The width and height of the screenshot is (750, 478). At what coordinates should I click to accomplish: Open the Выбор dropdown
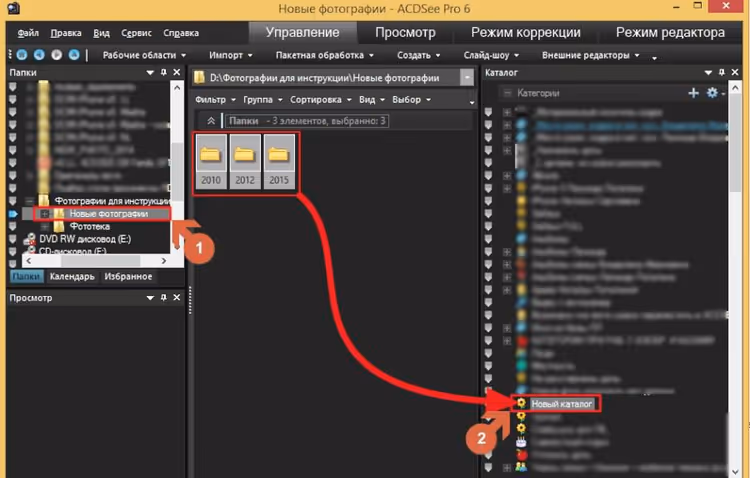coord(411,100)
